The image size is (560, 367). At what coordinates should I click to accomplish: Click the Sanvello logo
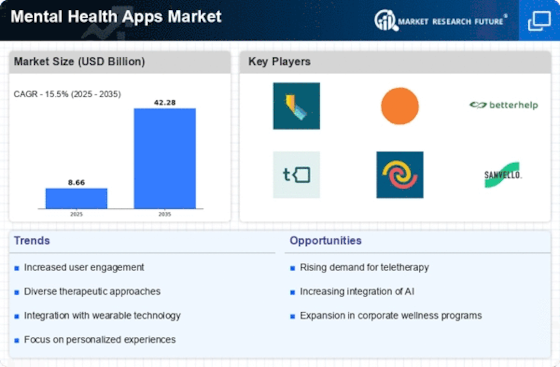pos(502,175)
